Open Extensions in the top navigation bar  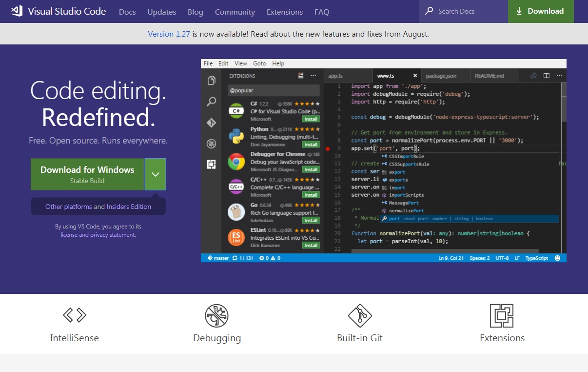click(285, 12)
